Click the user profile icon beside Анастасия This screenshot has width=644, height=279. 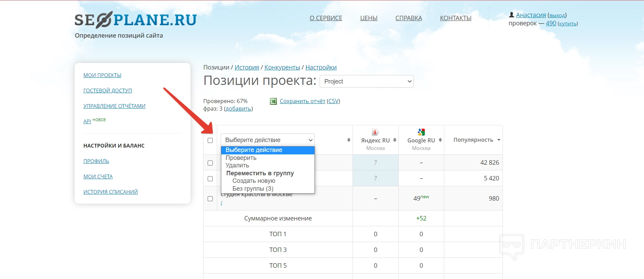[511, 15]
